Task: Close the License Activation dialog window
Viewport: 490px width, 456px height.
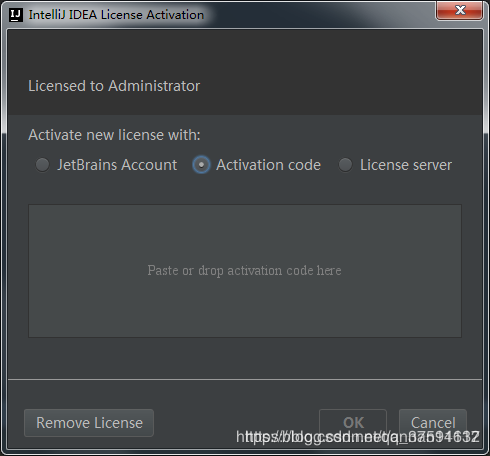Action: [x=460, y=11]
